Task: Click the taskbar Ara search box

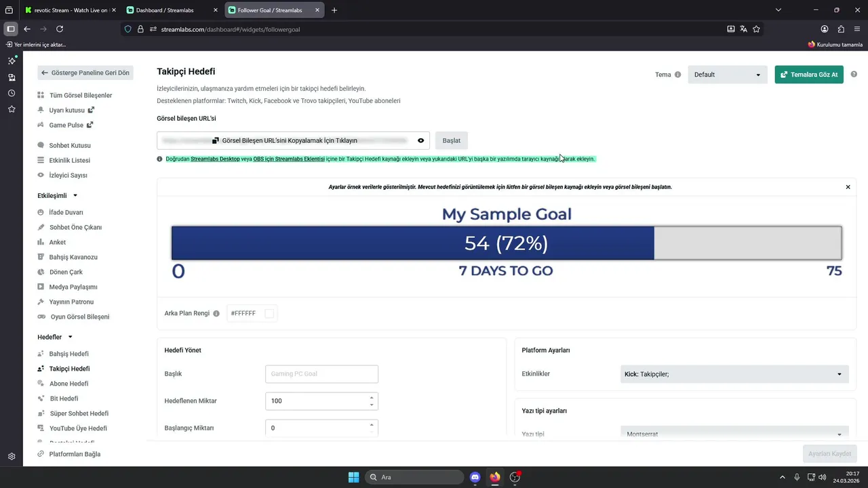Action: pyautogui.click(x=414, y=477)
